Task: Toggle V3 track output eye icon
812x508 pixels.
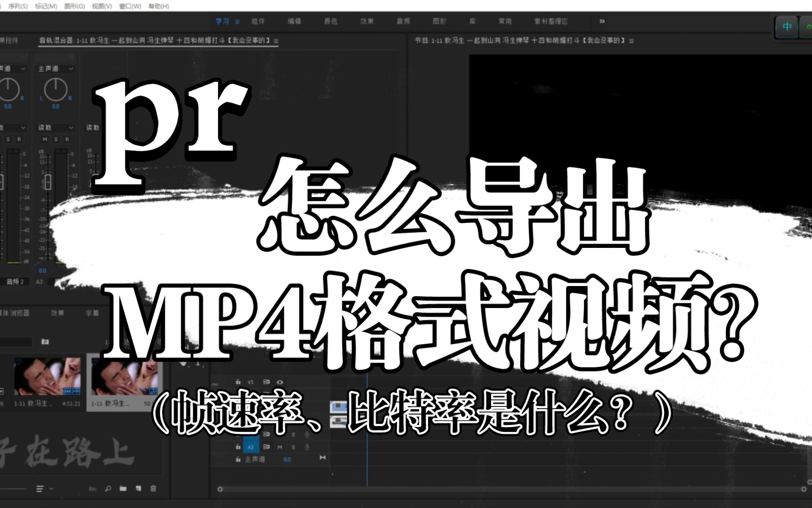Action: (280, 382)
